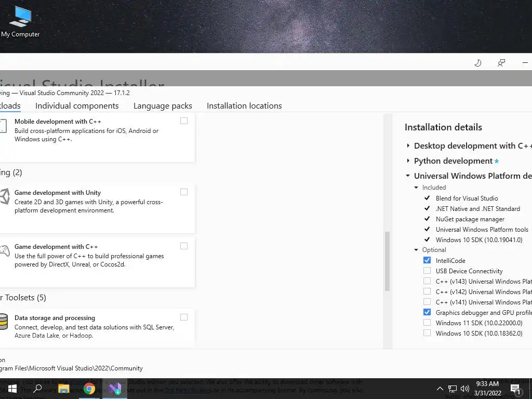
Task: Check Windows 10 SDK (10.0.18362.0)
Action: click(427, 333)
